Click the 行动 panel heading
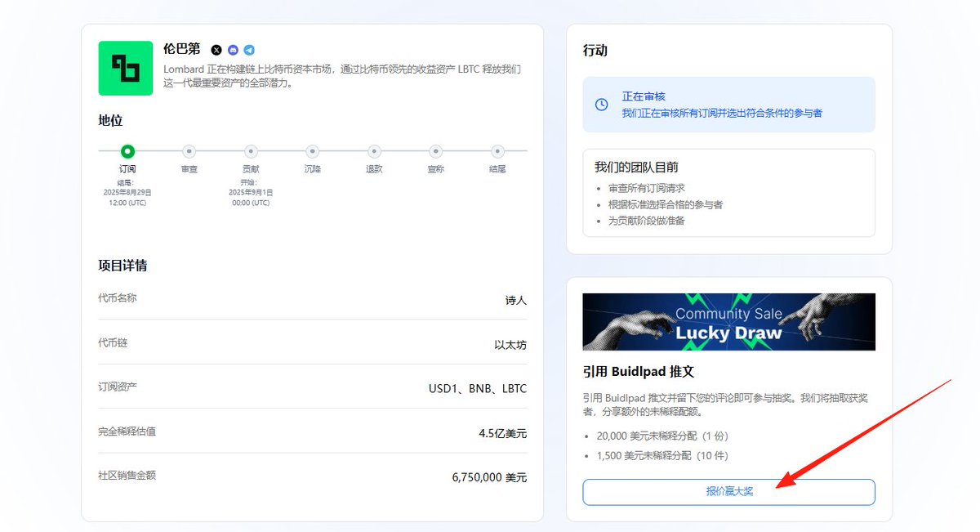Image resolution: width=980 pixels, height=532 pixels. click(595, 51)
